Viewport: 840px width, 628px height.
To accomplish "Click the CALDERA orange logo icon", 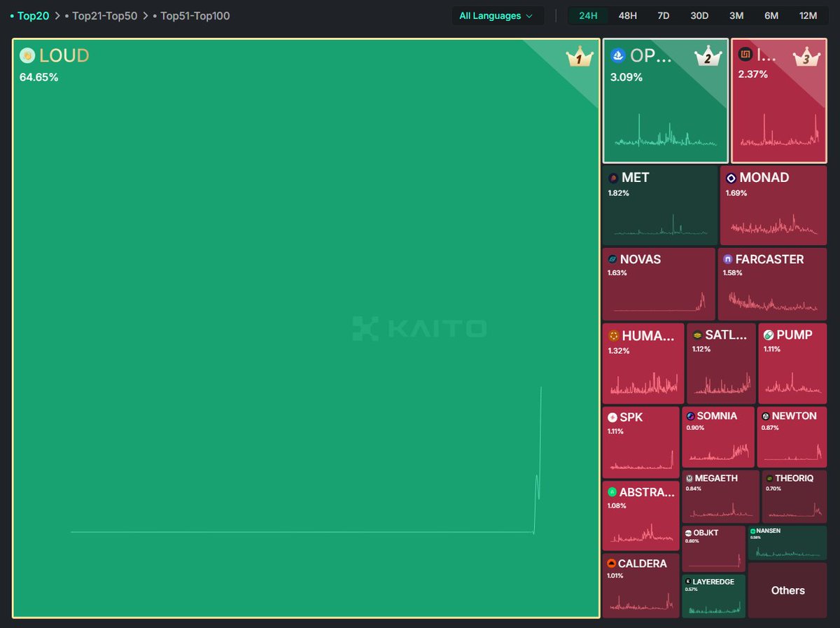I will point(612,564).
